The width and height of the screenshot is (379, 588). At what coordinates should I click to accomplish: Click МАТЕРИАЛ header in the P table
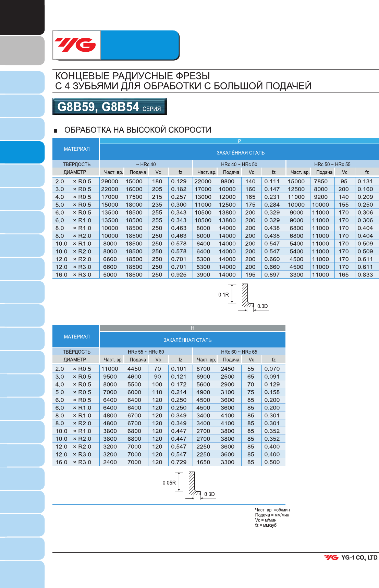pyautogui.click(x=76, y=149)
